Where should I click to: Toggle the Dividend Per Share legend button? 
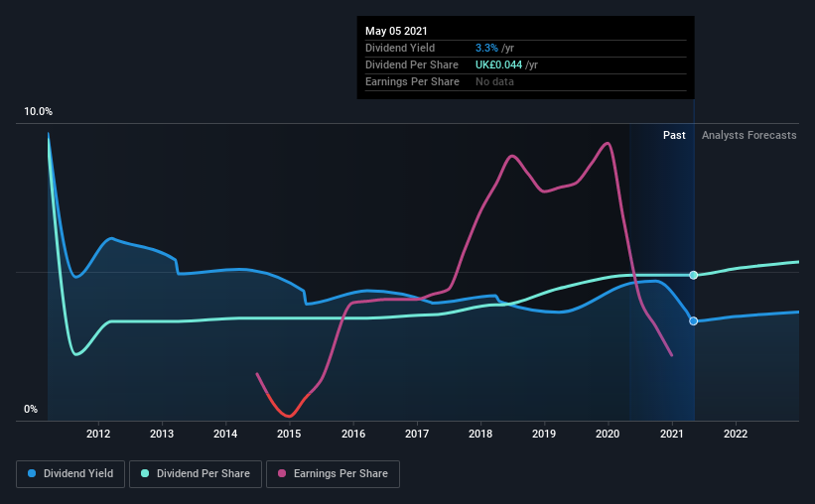[x=196, y=474]
